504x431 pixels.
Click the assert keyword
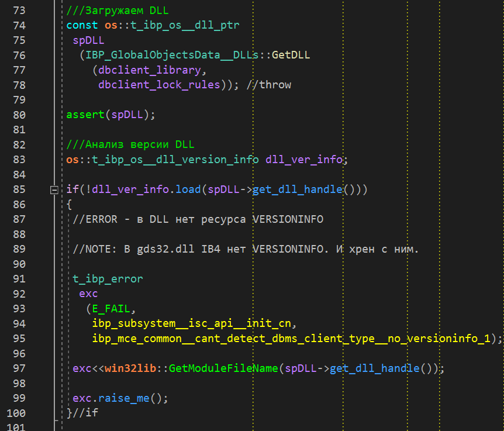85,115
